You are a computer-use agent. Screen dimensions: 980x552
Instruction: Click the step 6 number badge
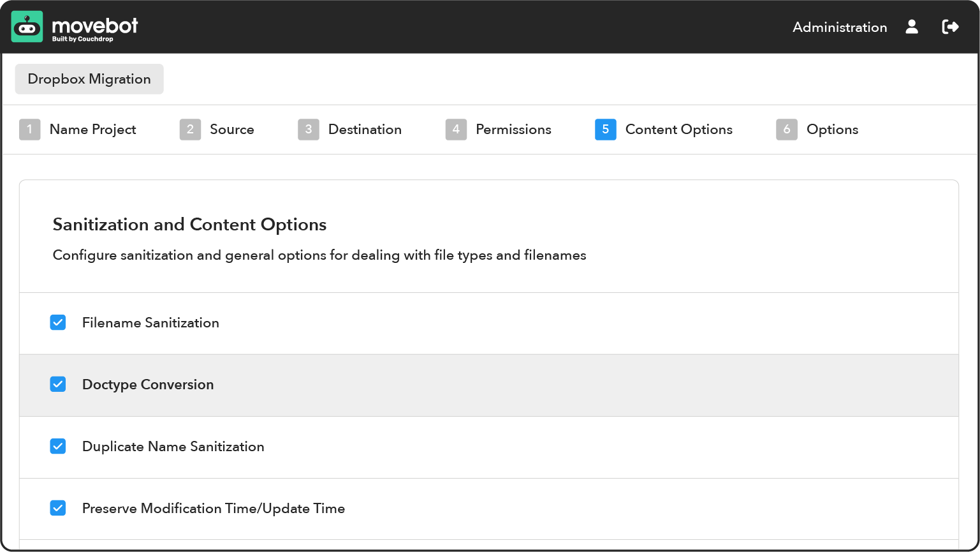(787, 130)
